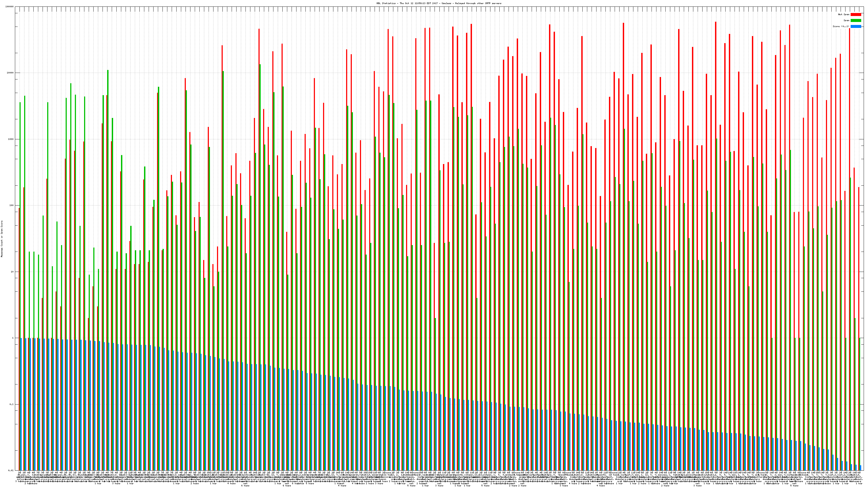The width and height of the screenshot is (868, 488).
Task: Click the first '2@' x-axis label
Action: pyautogui.click(x=20, y=473)
